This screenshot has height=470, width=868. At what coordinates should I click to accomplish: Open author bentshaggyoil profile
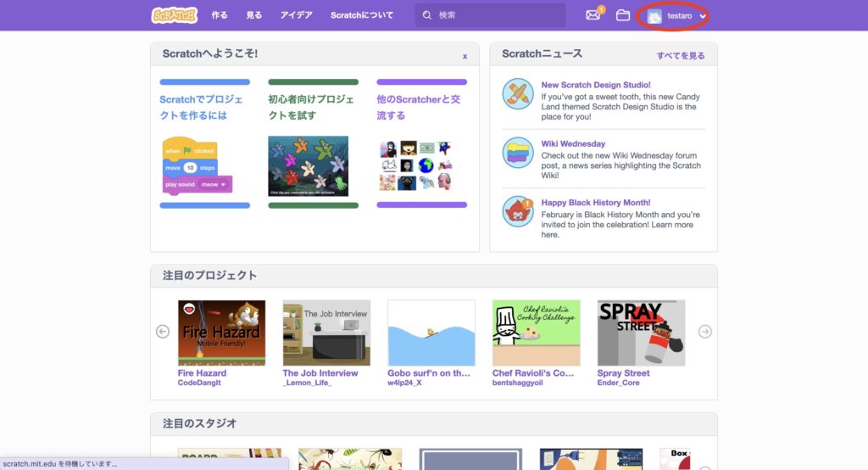(x=518, y=383)
